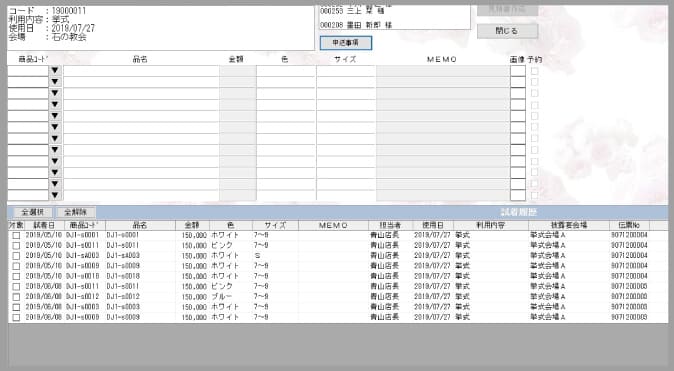
Task: Click the 利用内容 column header
Action: point(490,225)
